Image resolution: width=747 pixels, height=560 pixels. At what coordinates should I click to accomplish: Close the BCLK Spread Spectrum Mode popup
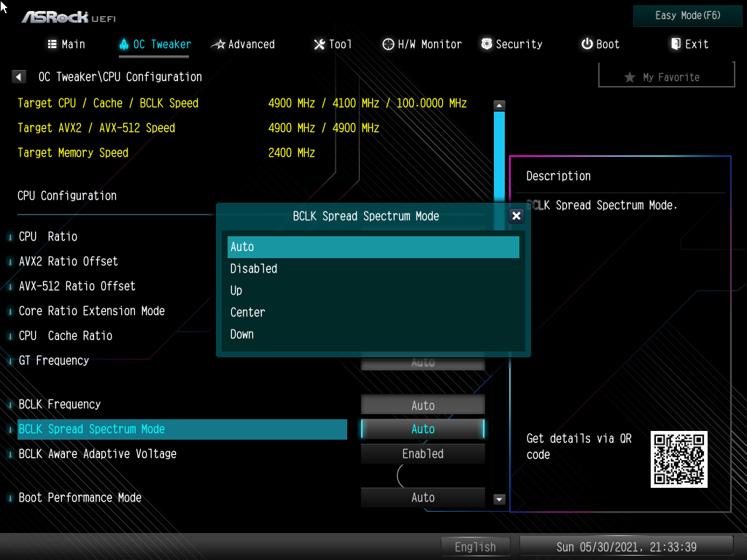[x=516, y=216]
